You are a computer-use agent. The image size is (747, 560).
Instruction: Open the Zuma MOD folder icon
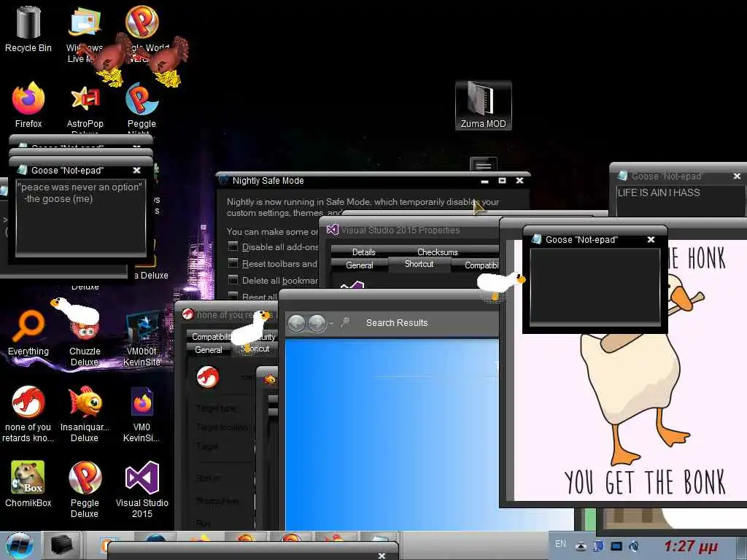[x=483, y=105]
